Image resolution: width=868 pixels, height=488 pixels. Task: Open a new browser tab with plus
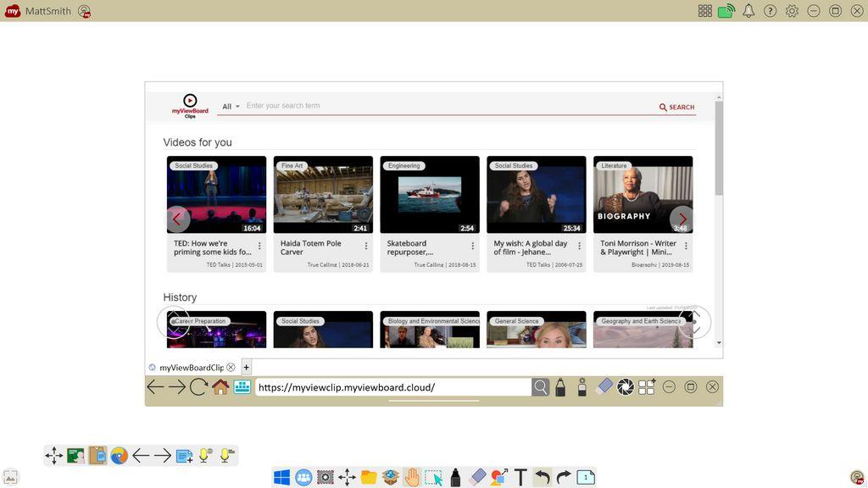tap(247, 367)
